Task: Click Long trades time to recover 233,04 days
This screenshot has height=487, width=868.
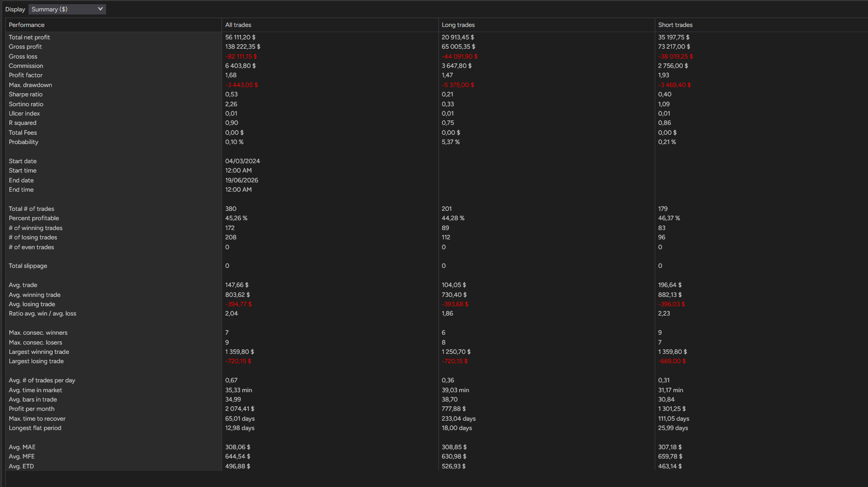Action: [459, 419]
